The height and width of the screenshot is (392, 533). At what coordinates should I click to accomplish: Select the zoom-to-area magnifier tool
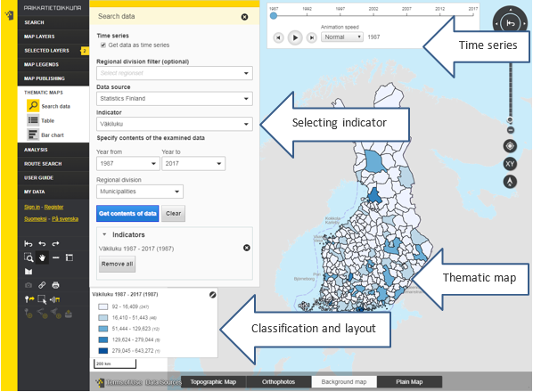click(29, 257)
